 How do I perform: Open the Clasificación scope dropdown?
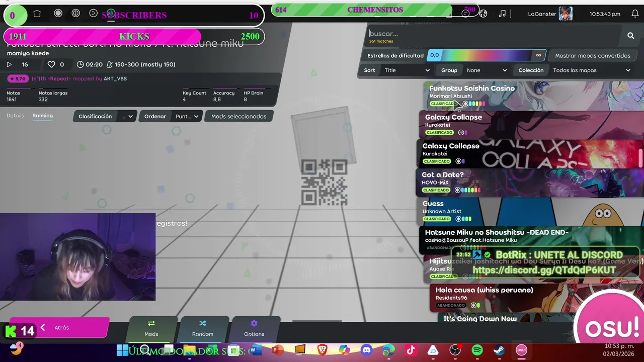tap(105, 116)
